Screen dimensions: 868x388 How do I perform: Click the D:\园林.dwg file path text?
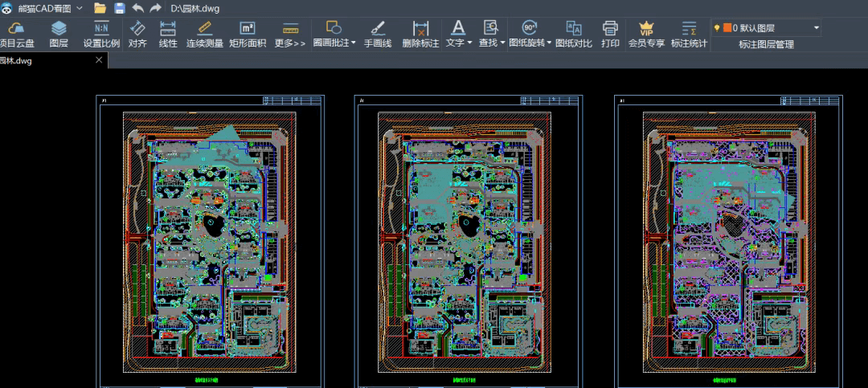point(195,9)
